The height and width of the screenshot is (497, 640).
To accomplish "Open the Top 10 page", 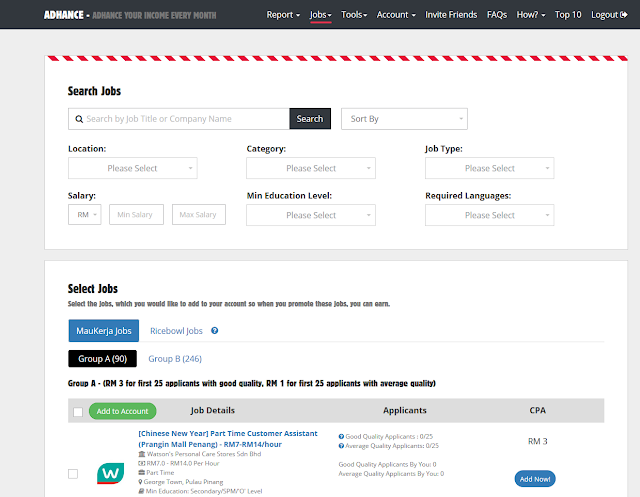I will pyautogui.click(x=568, y=15).
